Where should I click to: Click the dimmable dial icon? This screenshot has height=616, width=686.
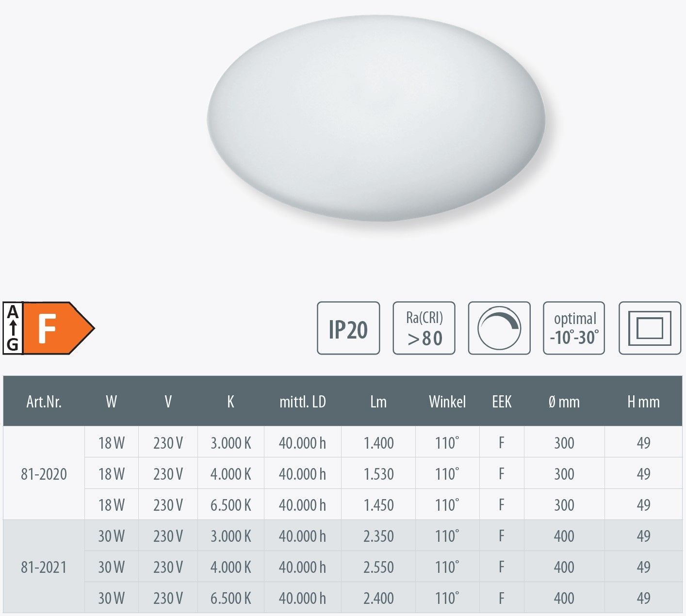(x=499, y=328)
